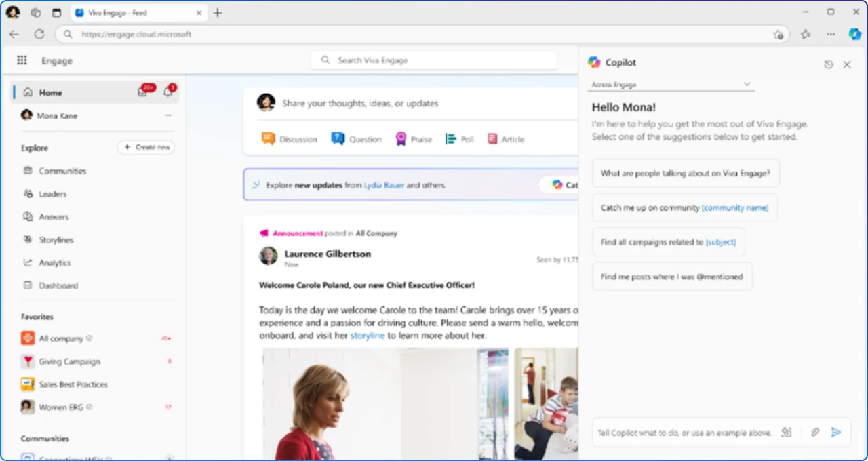Ask what people are talking about on Viva Engage
This screenshot has width=868, height=461.
[686, 173]
